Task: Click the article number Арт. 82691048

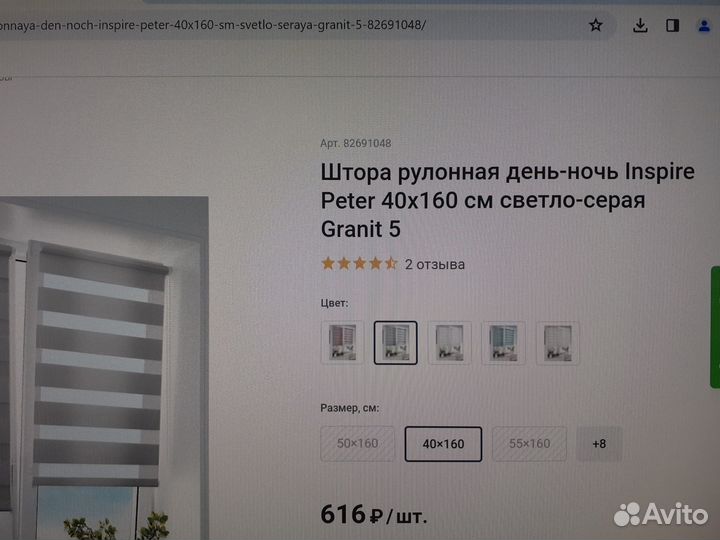Action: (356, 143)
